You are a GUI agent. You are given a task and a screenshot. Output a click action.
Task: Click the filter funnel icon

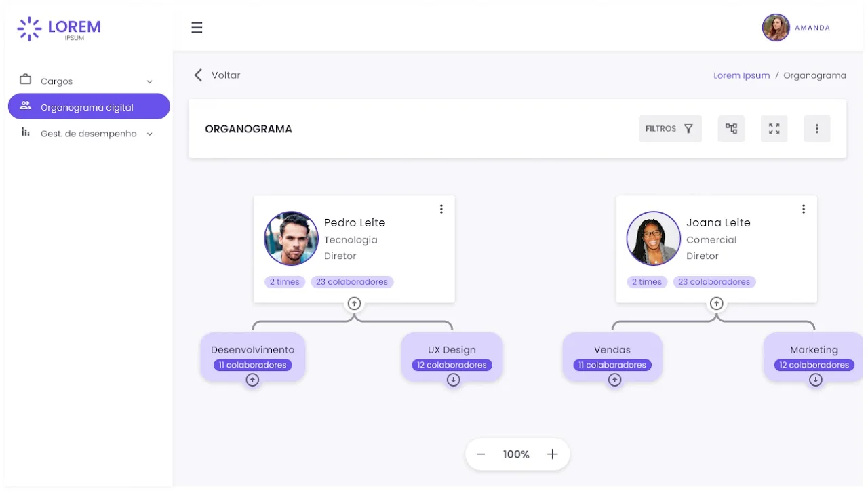[688, 128]
